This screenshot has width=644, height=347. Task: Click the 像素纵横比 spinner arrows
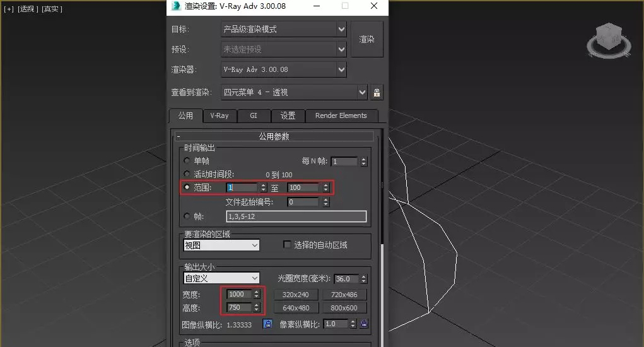pyautogui.click(x=353, y=324)
